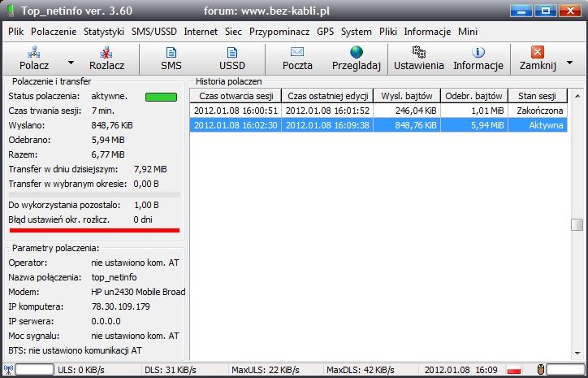
Task: Click the green connection status indicator
Action: (x=161, y=97)
